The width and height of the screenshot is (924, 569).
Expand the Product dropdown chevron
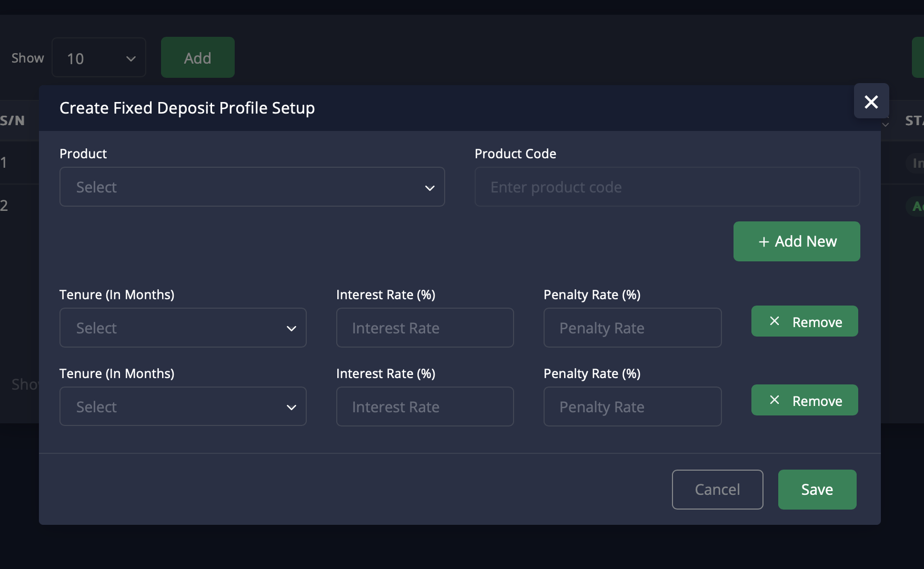click(x=430, y=188)
